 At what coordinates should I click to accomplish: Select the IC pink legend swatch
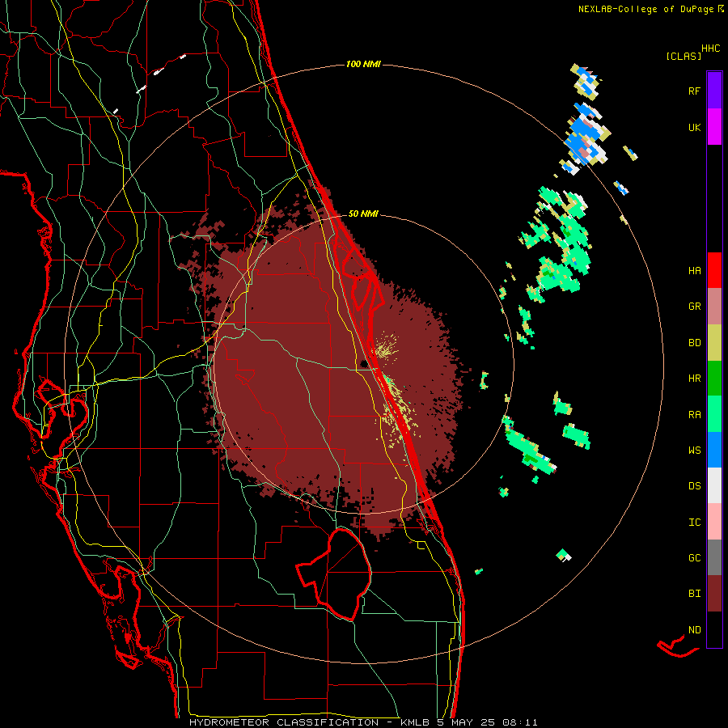pyautogui.click(x=714, y=522)
